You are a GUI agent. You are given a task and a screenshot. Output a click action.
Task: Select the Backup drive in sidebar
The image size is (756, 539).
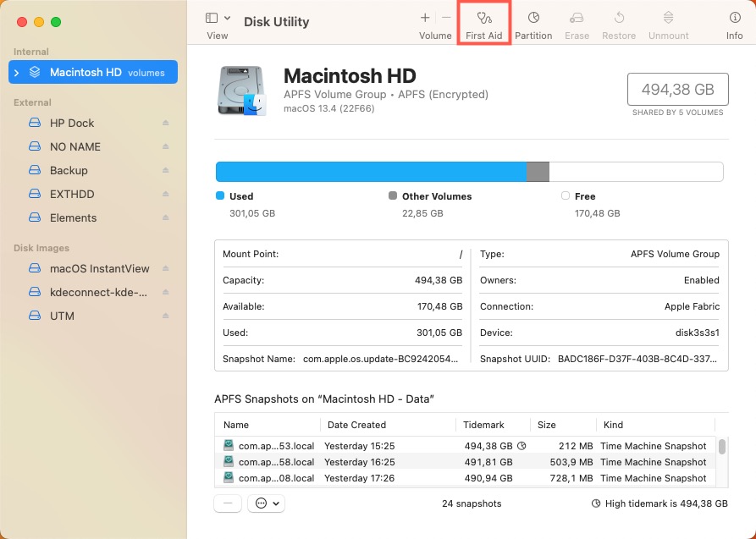pyautogui.click(x=68, y=170)
